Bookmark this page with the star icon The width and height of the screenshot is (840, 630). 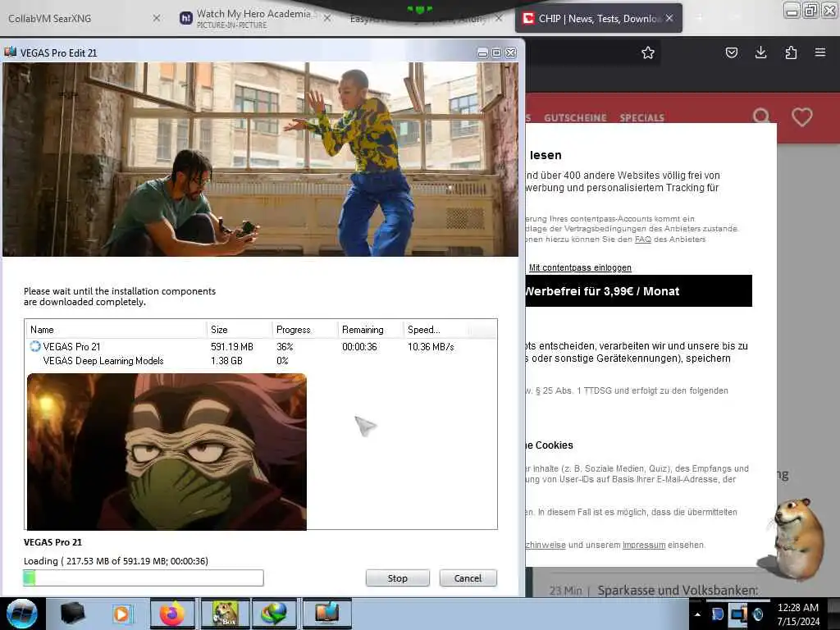(x=648, y=52)
